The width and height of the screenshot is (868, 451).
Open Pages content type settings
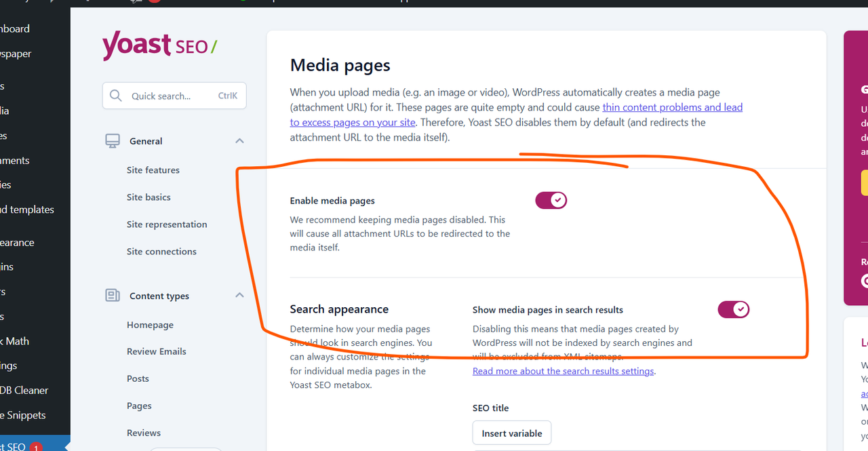pos(139,406)
